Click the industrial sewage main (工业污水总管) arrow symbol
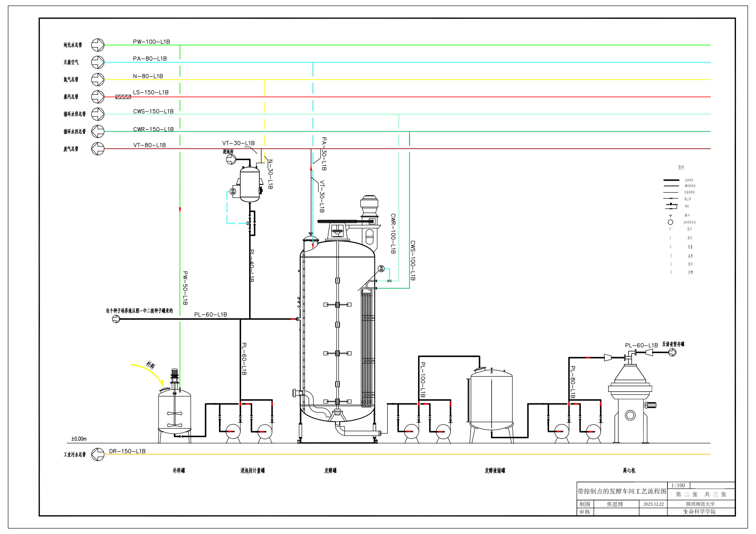Viewport: 756px width, 534px height. (x=98, y=454)
